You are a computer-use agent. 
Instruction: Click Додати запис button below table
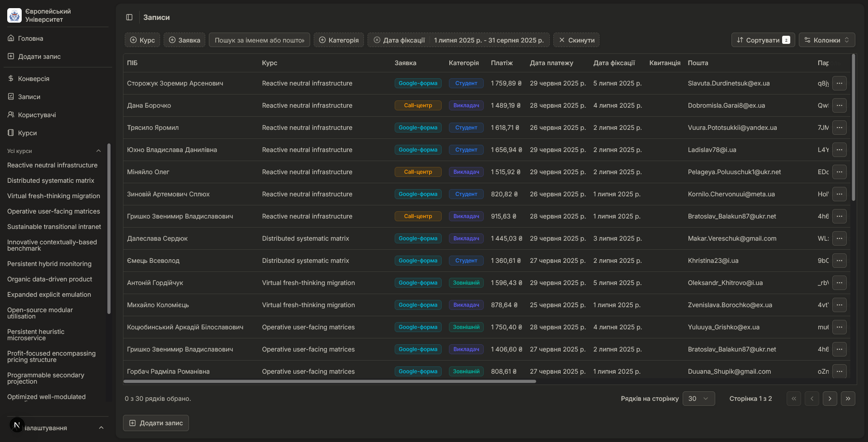[x=156, y=423]
